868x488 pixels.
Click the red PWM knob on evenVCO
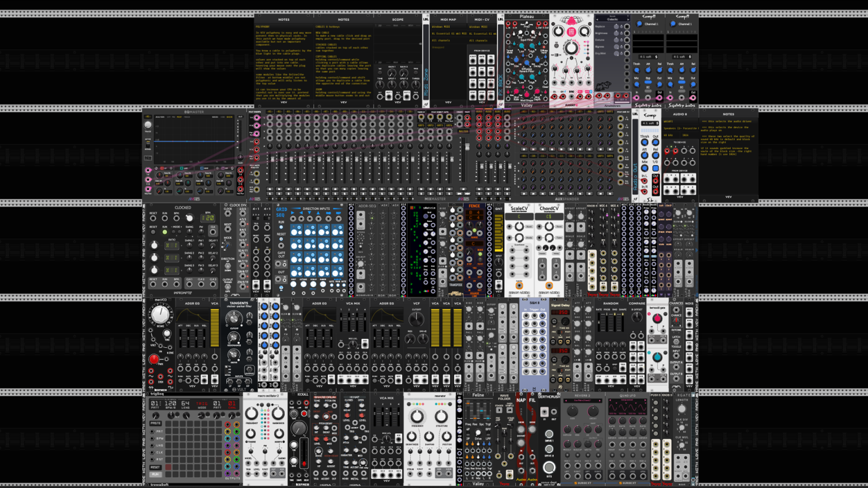tap(154, 359)
